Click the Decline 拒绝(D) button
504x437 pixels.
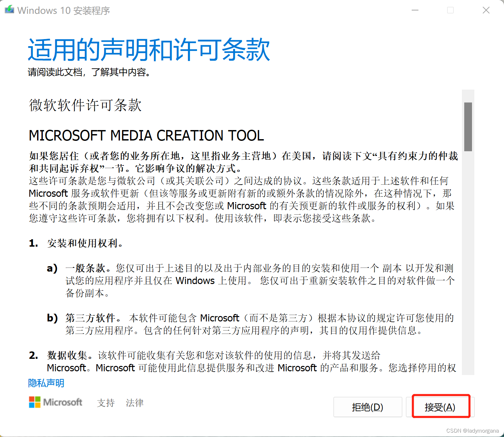[368, 407]
